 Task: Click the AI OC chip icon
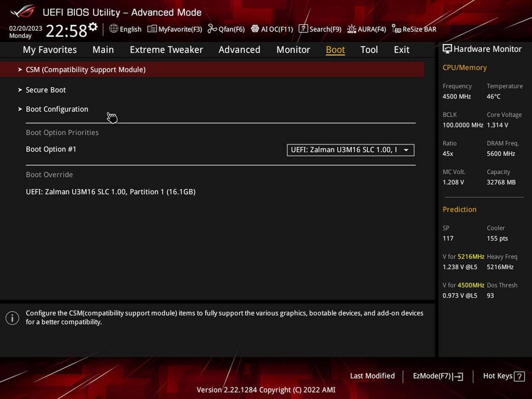point(255,29)
